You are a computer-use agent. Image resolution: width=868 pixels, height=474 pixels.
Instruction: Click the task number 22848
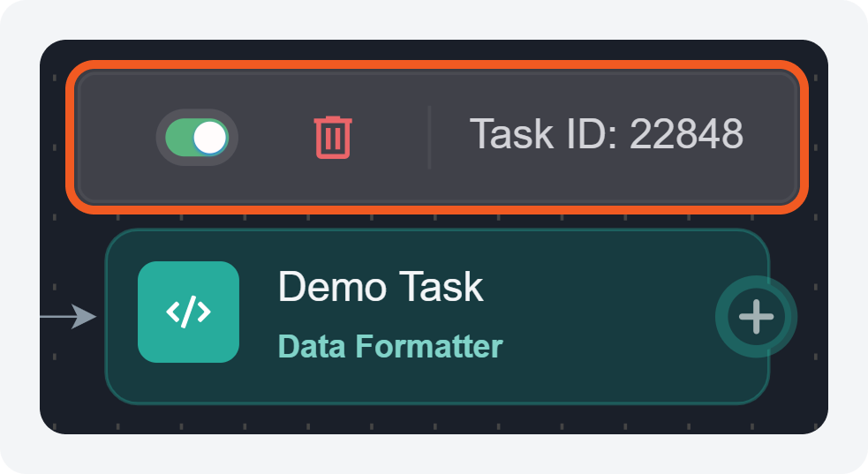(687, 135)
